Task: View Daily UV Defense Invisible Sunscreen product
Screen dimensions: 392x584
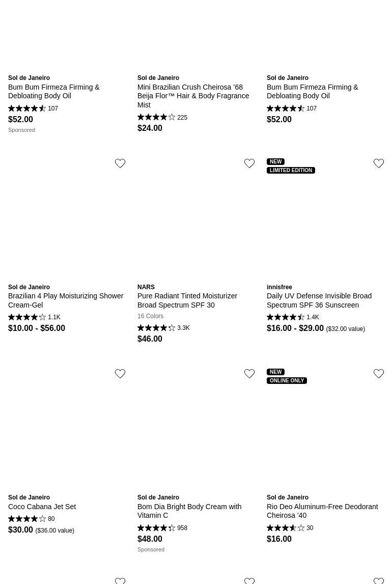Action: pos(319,300)
